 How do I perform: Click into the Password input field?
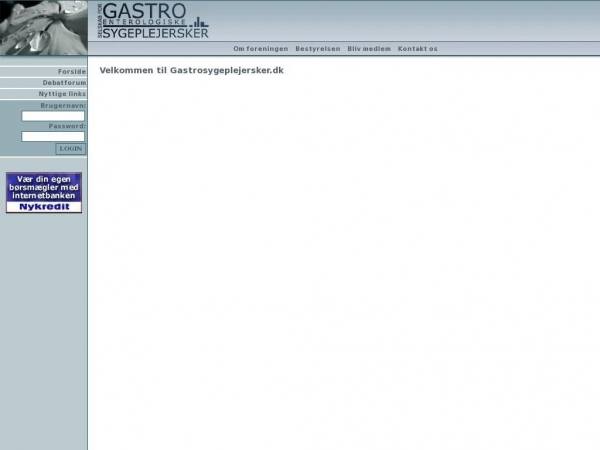click(x=53, y=137)
